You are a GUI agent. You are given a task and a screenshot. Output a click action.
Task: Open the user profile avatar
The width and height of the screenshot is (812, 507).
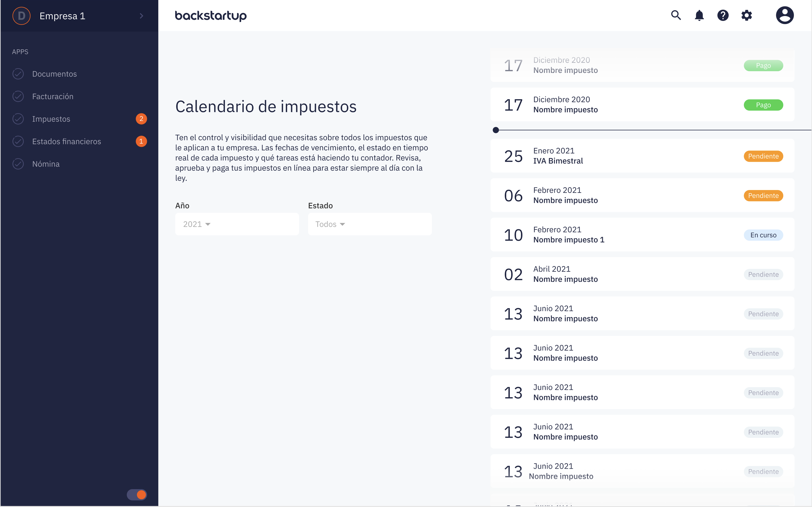pyautogui.click(x=784, y=15)
